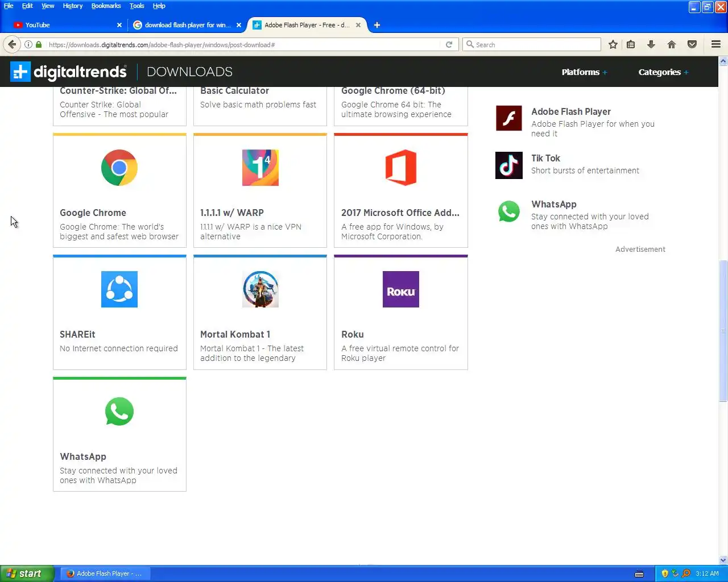This screenshot has height=582, width=728.
Task: Click the WhatsApp icon in the sidebar
Action: pos(509,211)
